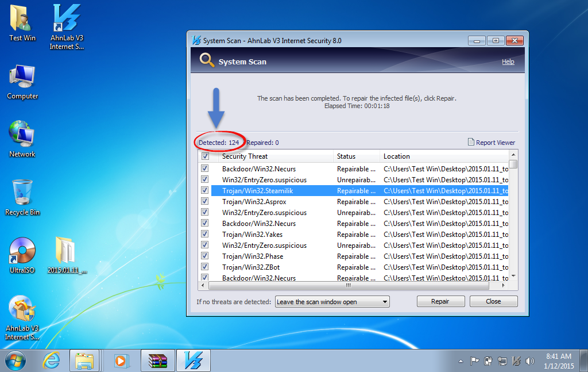Click the horizontal scrollbar thumb of threat list
The image size is (588, 372).
point(349,286)
